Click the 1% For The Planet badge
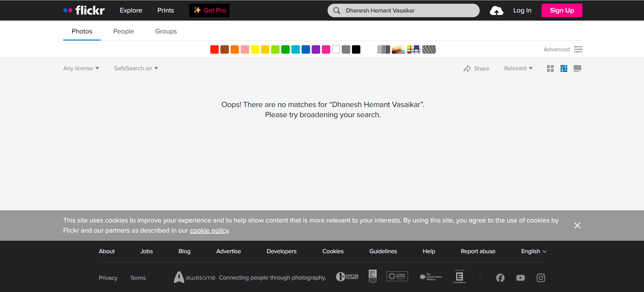 (x=347, y=277)
